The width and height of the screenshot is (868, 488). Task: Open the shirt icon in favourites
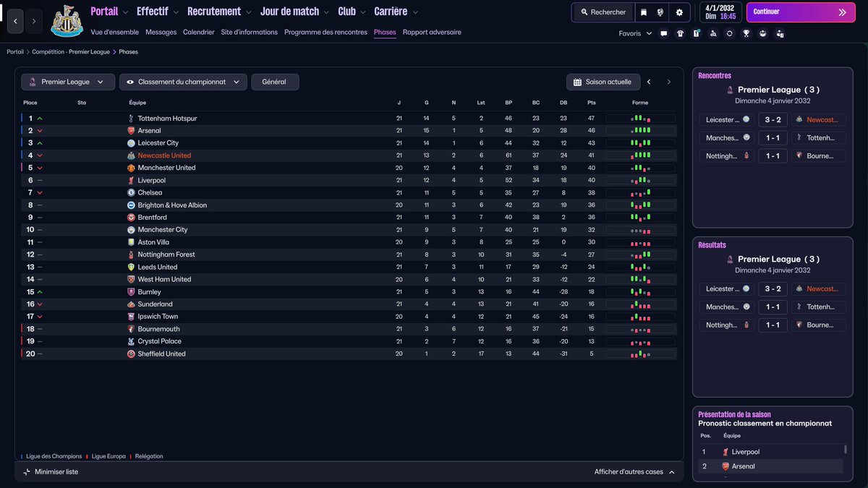click(x=680, y=33)
